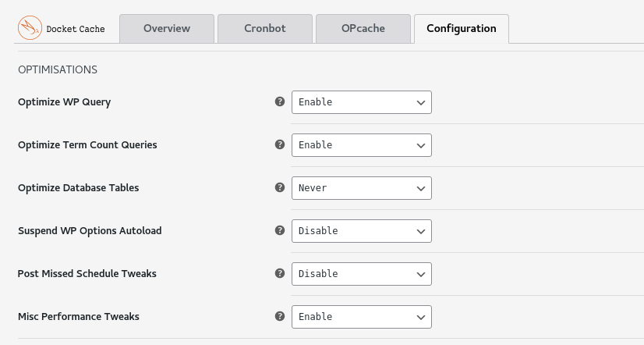
Task: Click the Docket Cache bird logo
Action: [x=30, y=28]
